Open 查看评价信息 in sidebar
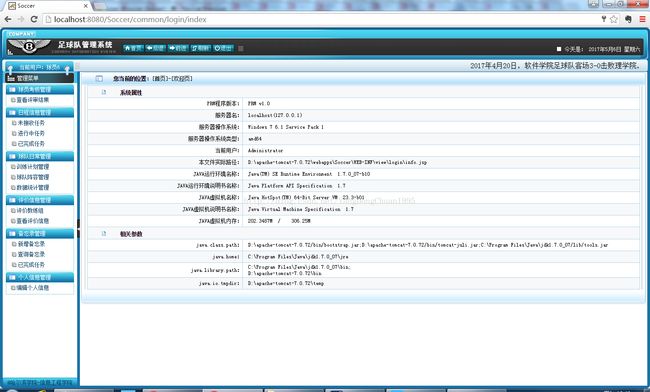Screen dimensions: 650x392 point(32,221)
